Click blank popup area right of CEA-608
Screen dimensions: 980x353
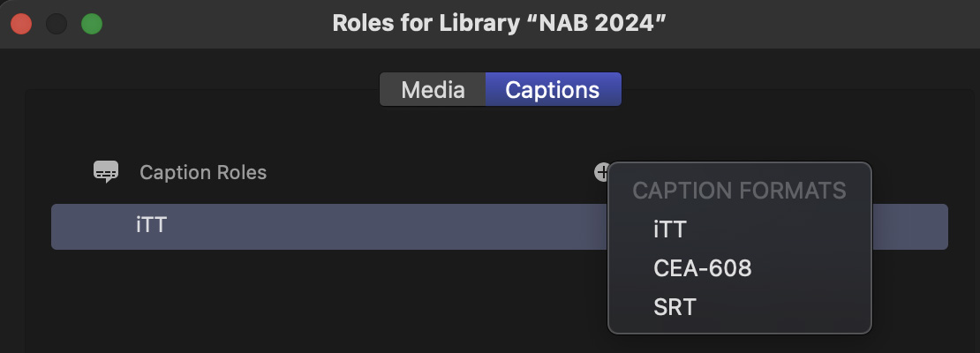click(x=812, y=268)
